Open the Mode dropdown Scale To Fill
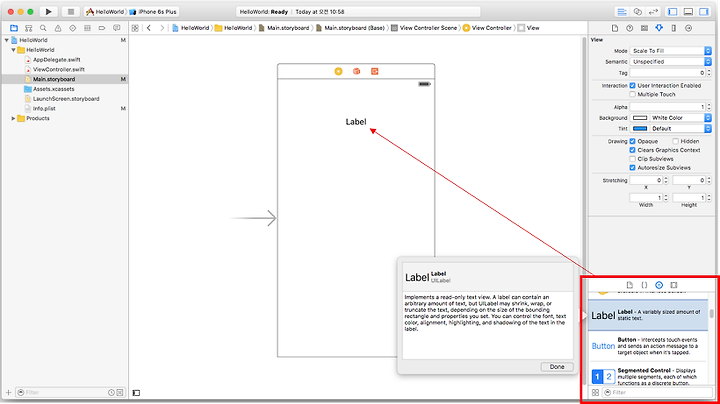720x404 pixels. 670,50
